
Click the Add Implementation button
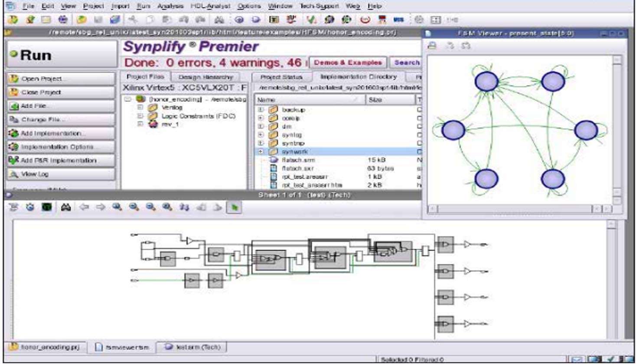[61, 133]
